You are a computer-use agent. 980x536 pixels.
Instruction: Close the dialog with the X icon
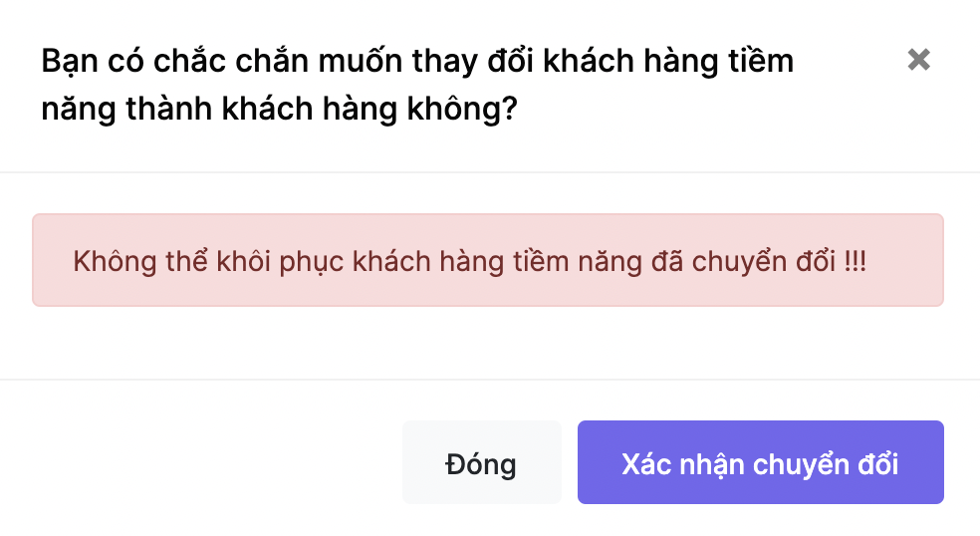click(x=918, y=60)
